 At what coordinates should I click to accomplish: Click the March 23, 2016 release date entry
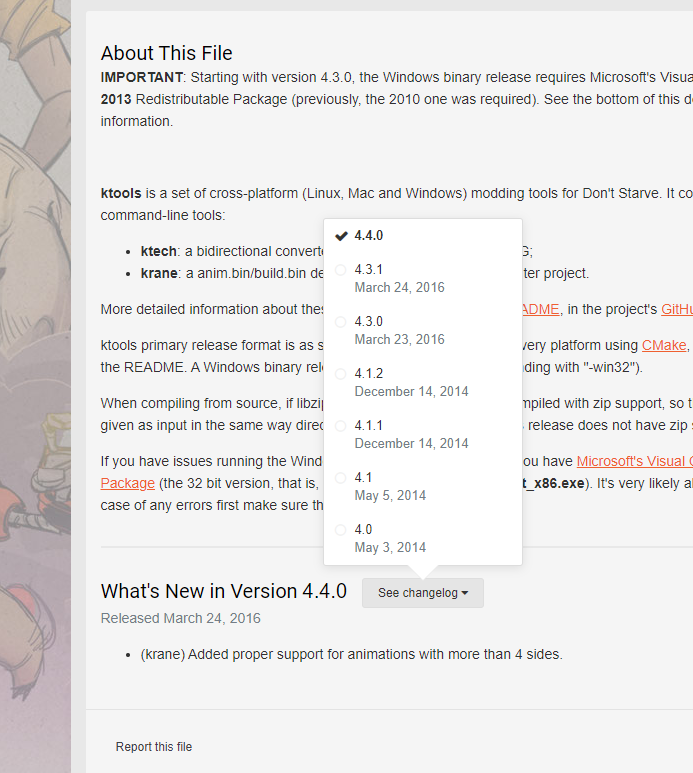coord(399,340)
